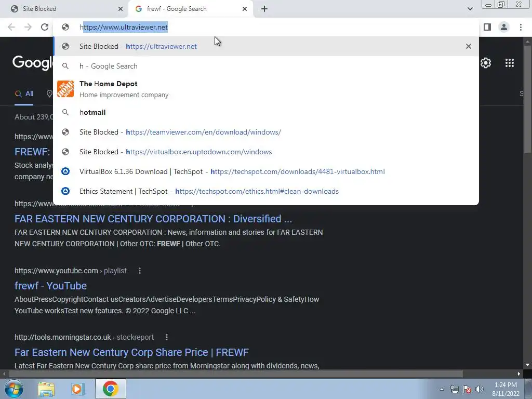Image resolution: width=532 pixels, height=399 pixels.
Task: Open options menu beside youtube.com playlist result
Action: coord(139,271)
